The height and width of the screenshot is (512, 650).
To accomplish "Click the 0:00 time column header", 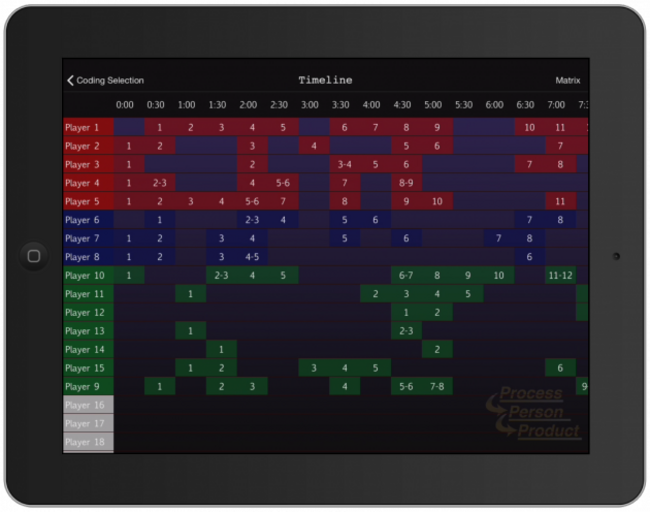I will coord(125,105).
